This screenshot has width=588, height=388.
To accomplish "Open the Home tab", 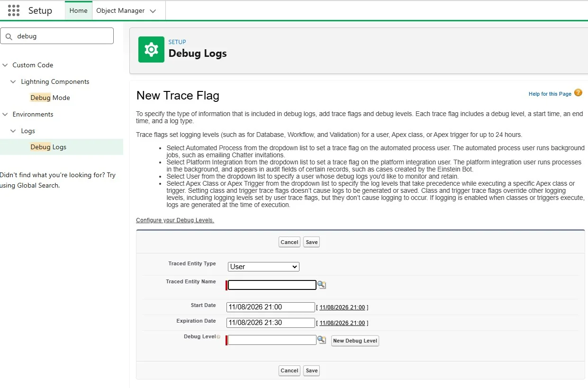I will 78,10.
